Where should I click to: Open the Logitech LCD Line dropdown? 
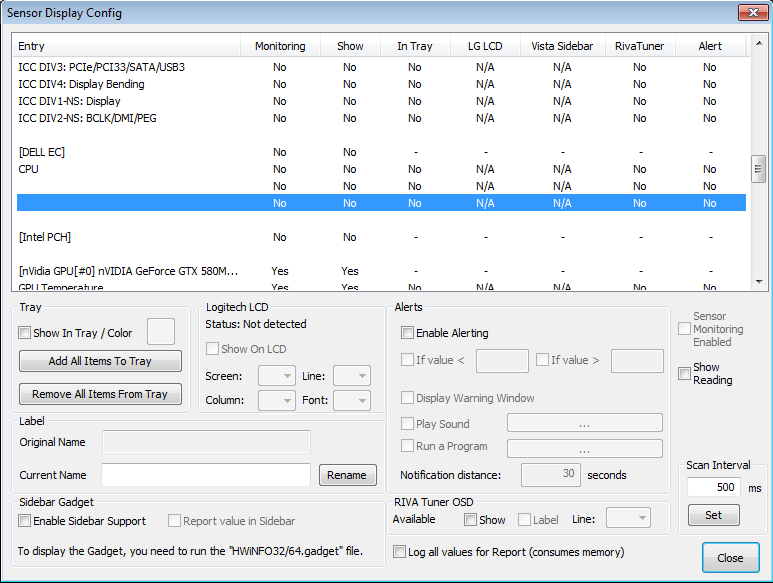351,376
